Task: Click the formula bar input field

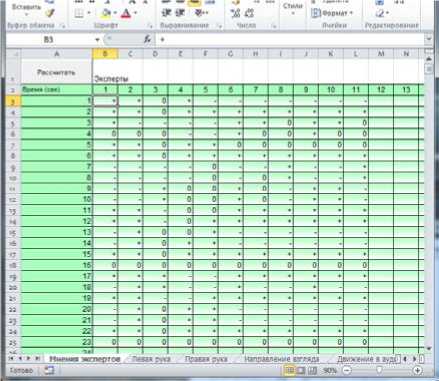Action: pyautogui.click(x=291, y=40)
